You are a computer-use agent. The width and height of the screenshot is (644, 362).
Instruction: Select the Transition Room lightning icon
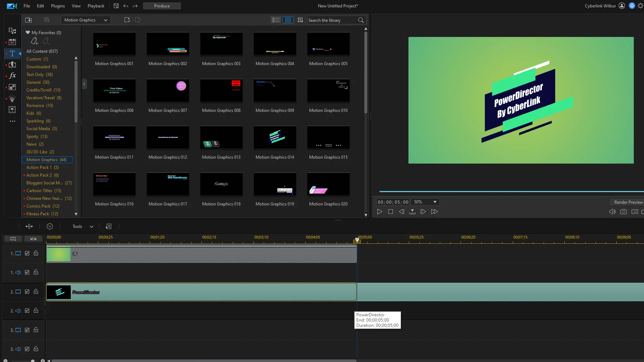pyautogui.click(x=12, y=65)
